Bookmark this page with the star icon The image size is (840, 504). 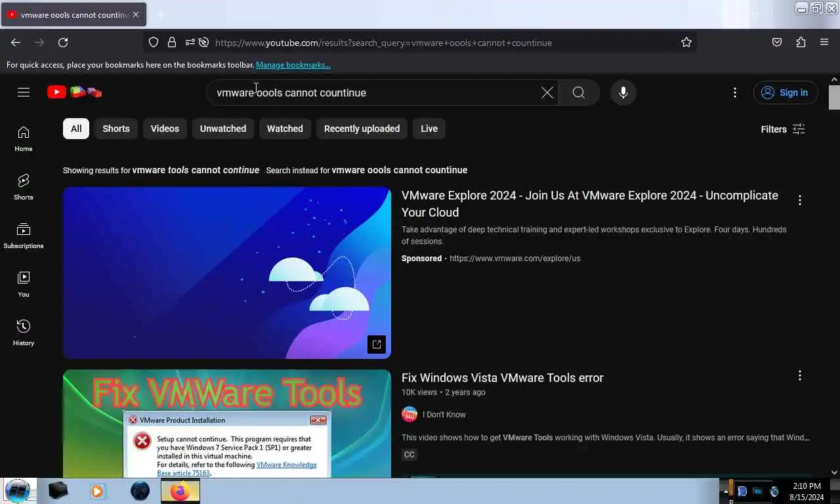click(x=686, y=43)
